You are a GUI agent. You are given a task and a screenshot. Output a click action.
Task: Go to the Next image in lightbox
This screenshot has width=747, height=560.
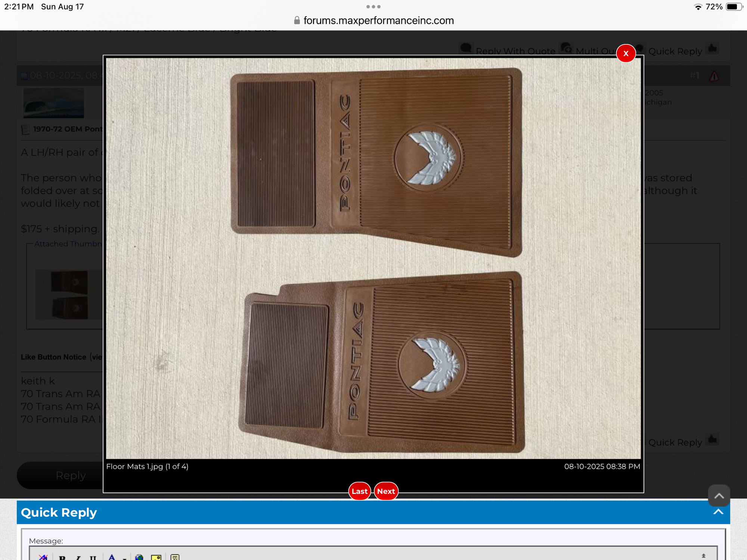tap(386, 491)
